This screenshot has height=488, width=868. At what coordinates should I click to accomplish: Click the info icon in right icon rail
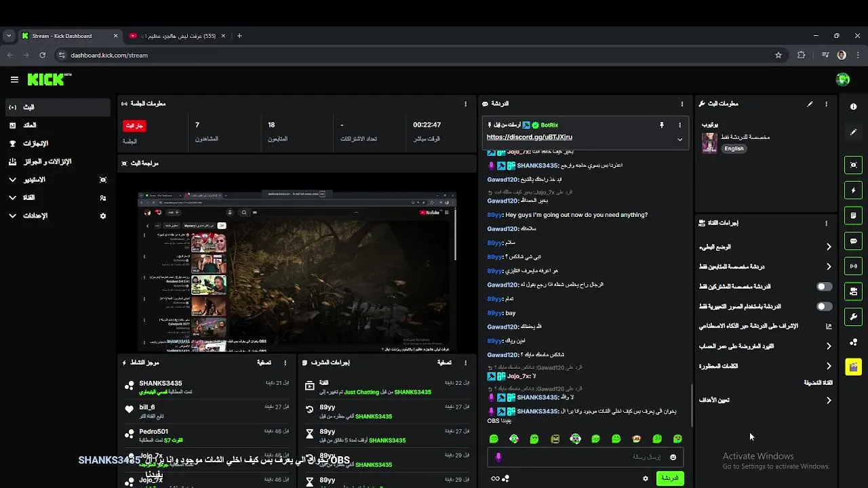pyautogui.click(x=853, y=106)
